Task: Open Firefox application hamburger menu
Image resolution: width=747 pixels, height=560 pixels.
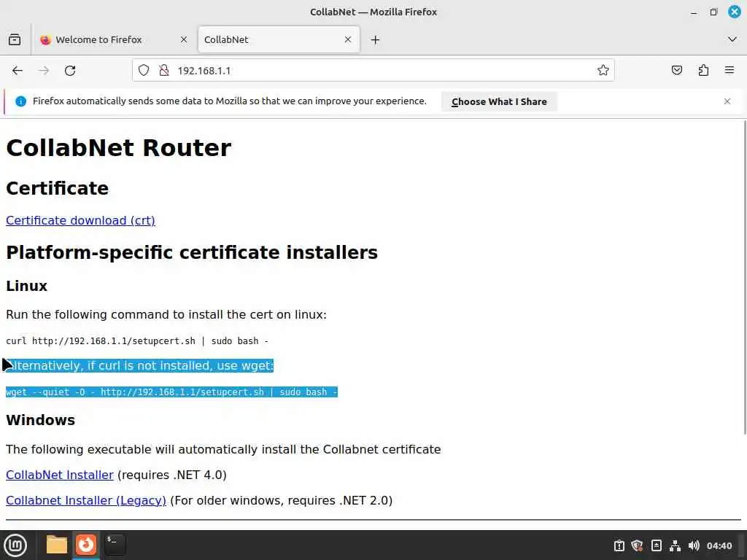Action: point(729,71)
